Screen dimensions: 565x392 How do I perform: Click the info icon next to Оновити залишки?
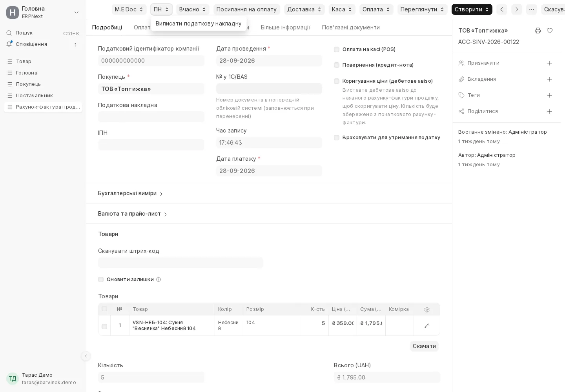tap(159, 279)
